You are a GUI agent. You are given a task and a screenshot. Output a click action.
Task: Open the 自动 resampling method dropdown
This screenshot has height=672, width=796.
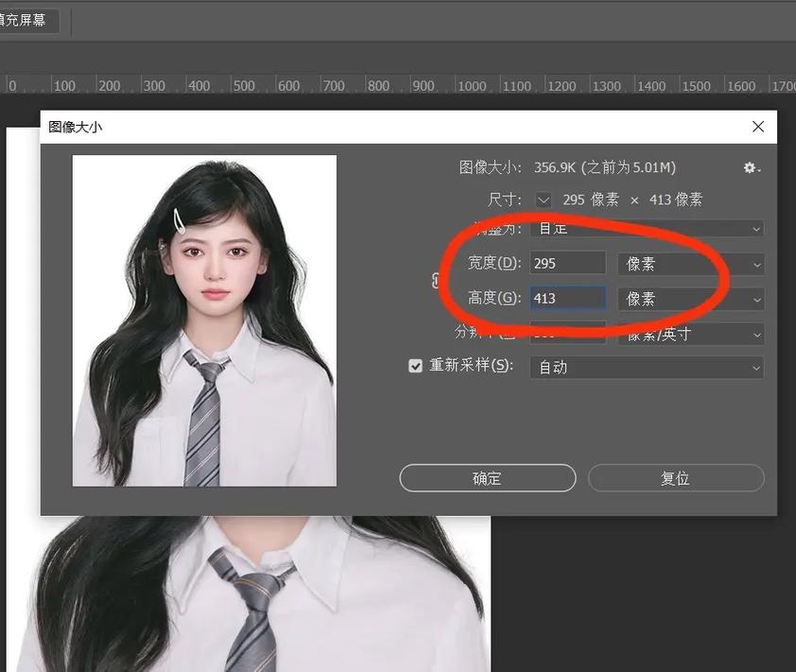click(x=646, y=367)
